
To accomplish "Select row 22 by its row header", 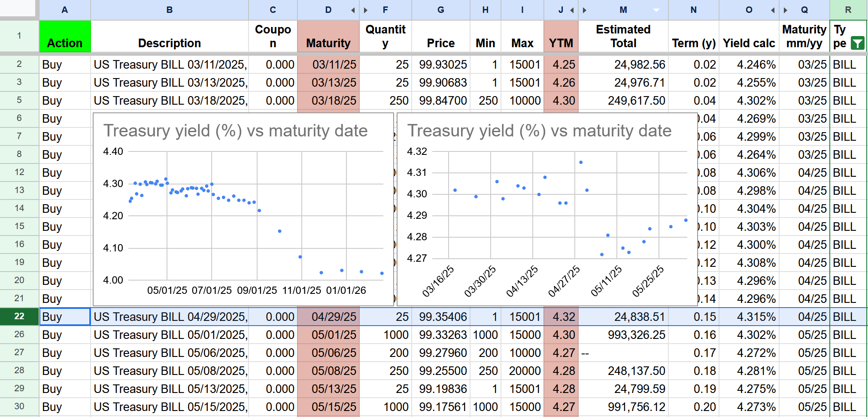I will [x=19, y=317].
